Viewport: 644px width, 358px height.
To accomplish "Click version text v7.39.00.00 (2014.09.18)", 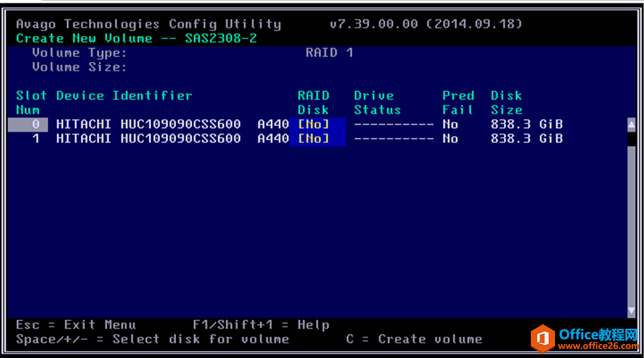I will [x=426, y=24].
